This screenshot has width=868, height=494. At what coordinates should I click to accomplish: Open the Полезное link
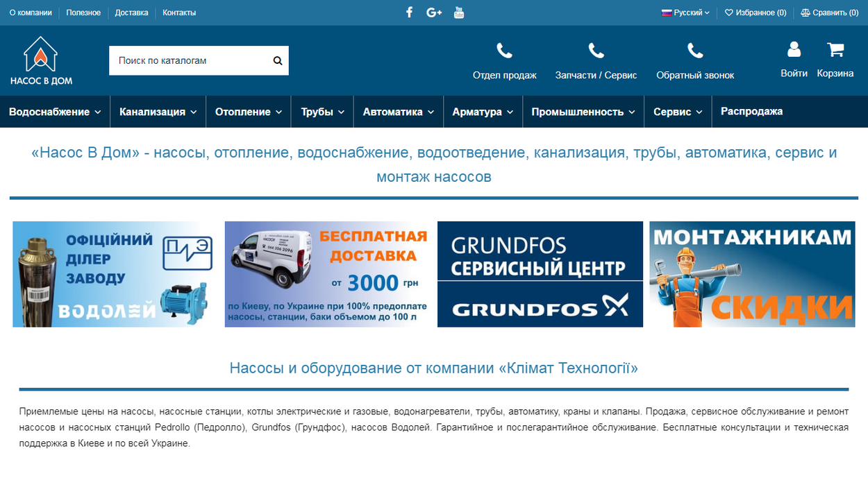83,12
